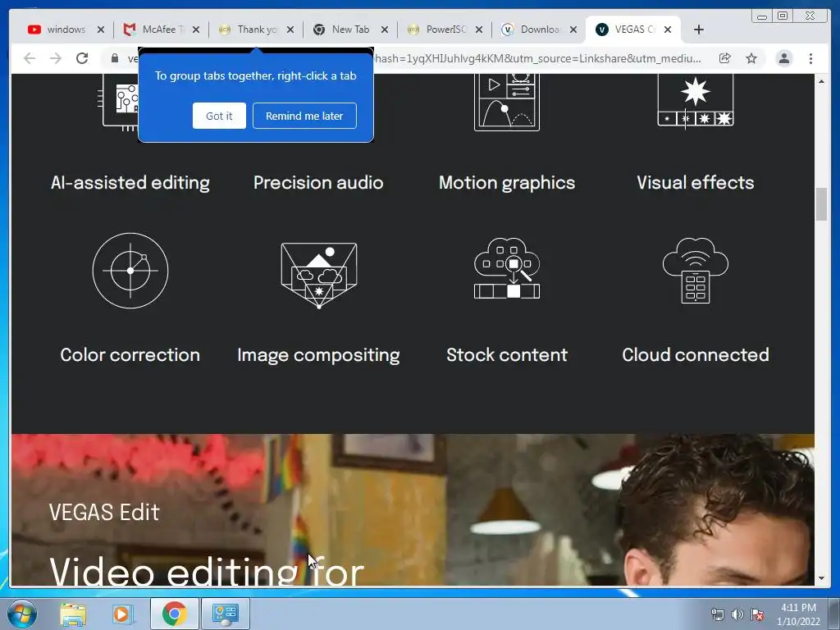Click the scrollbar down arrow
Image resolution: width=840 pixels, height=630 pixels.
[821, 578]
